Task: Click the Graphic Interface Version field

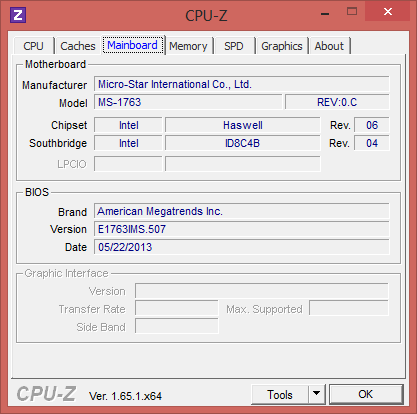Action: [x=262, y=291]
